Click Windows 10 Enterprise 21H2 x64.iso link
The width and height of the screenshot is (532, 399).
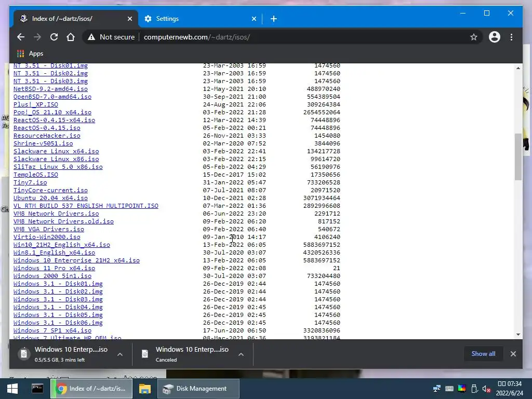tap(76, 261)
